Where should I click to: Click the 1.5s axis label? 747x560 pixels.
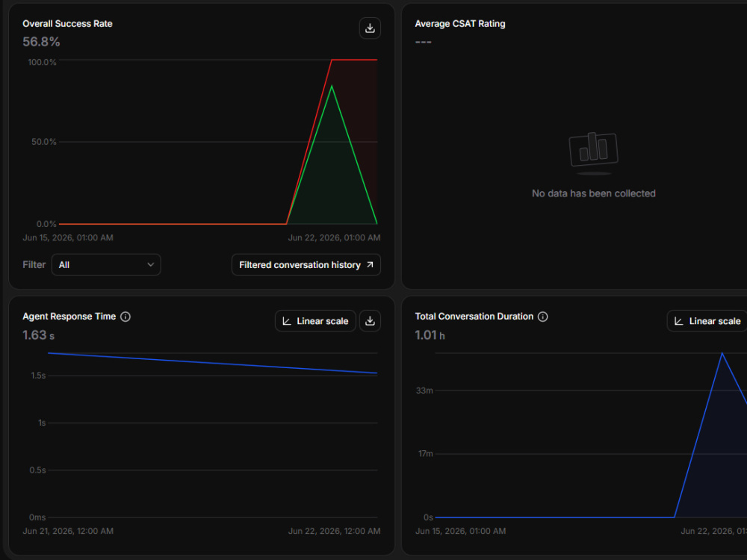pyautogui.click(x=38, y=376)
